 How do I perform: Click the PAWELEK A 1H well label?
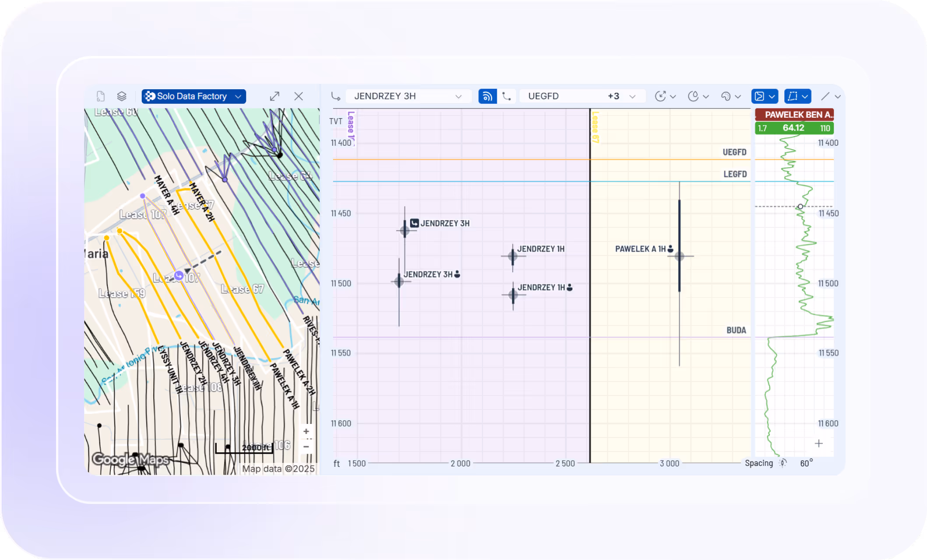point(640,249)
